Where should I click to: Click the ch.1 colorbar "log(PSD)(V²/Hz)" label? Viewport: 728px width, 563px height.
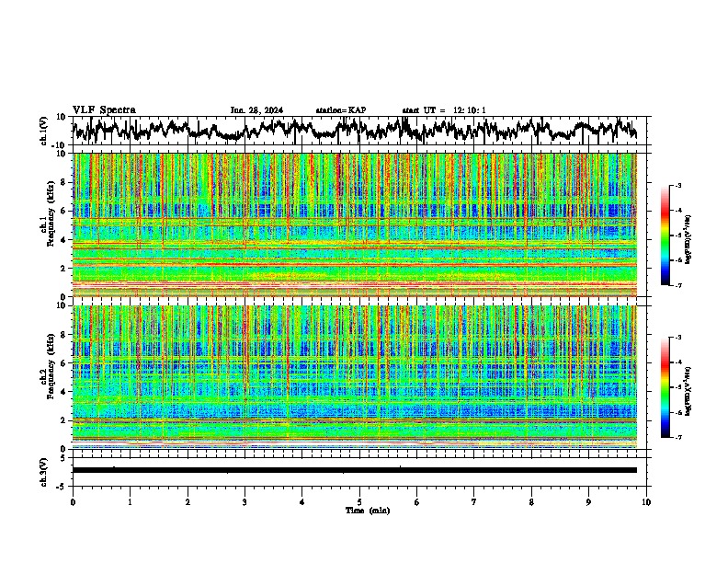pyautogui.click(x=688, y=239)
